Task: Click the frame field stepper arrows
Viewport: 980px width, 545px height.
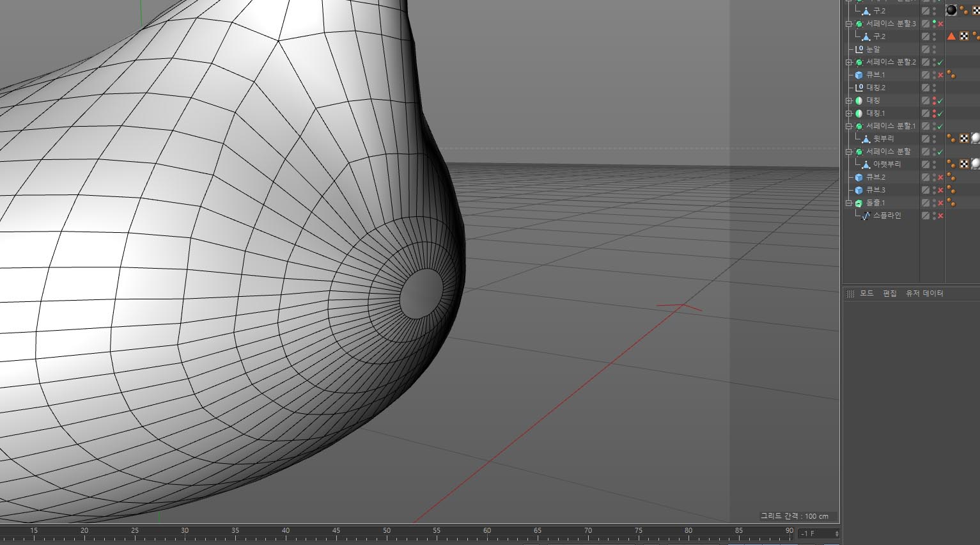Action: [x=837, y=533]
